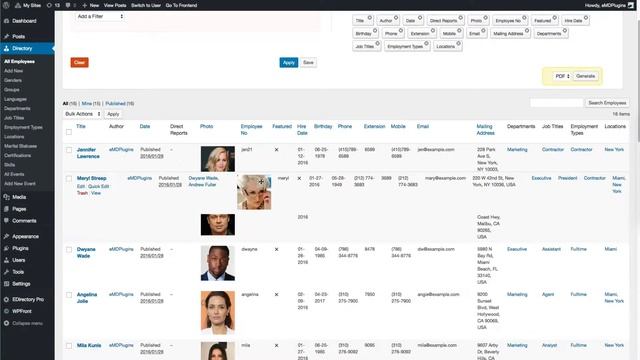Screen dimensions: 640x360
Task: Remove the Departments column chip
Action: (565, 31)
